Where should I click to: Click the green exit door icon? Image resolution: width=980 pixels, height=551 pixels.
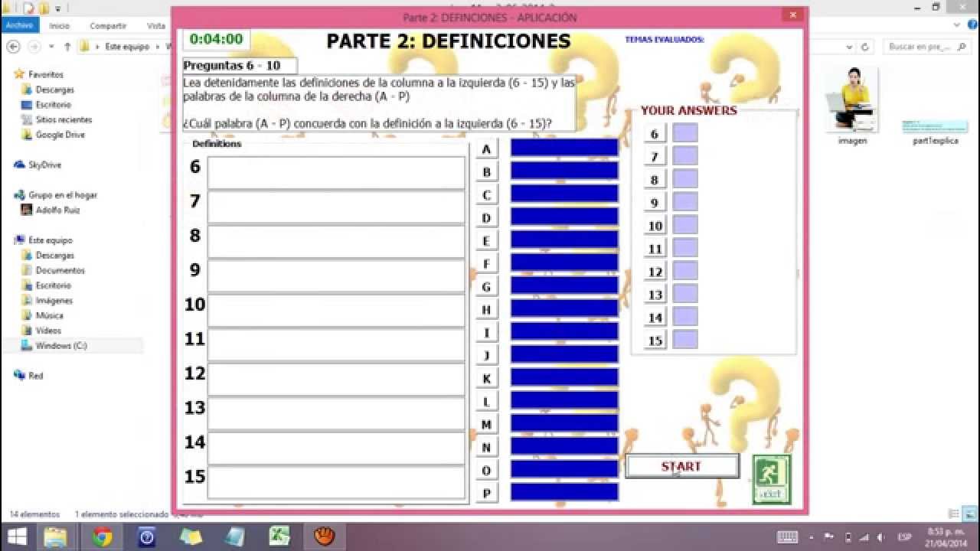pos(771,479)
